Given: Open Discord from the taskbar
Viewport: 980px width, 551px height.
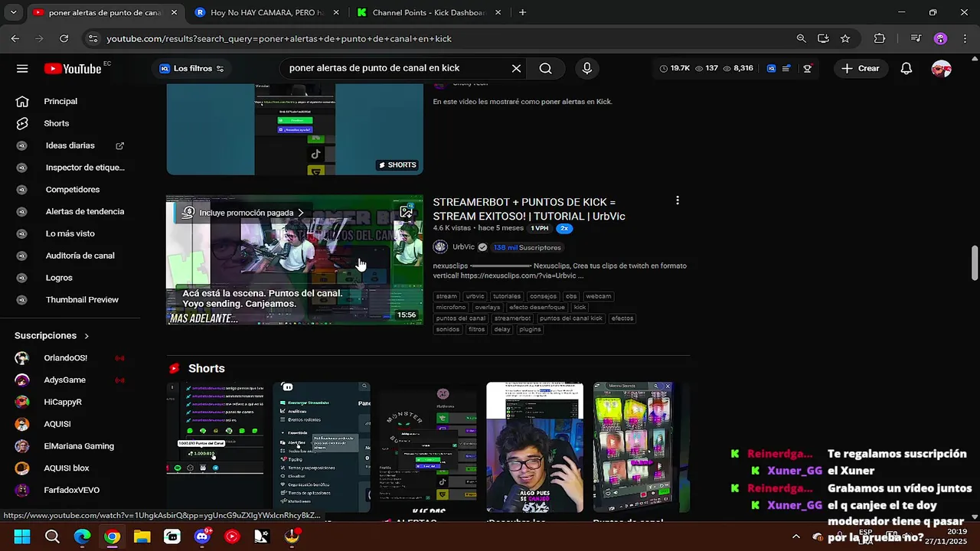Looking at the screenshot, I should pos(202,536).
